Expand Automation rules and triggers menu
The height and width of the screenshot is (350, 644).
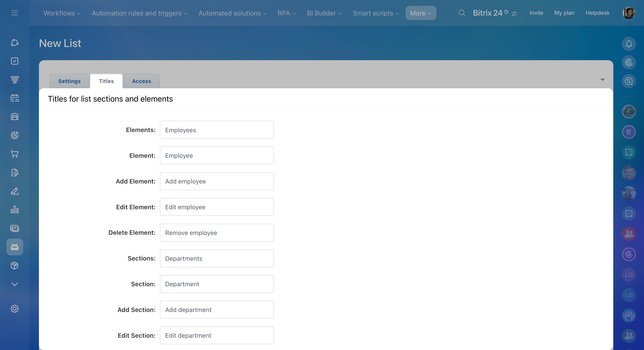[x=139, y=13]
